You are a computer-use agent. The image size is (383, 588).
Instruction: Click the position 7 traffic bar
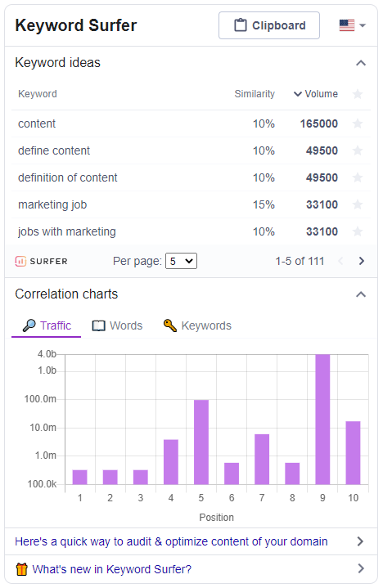(x=262, y=460)
